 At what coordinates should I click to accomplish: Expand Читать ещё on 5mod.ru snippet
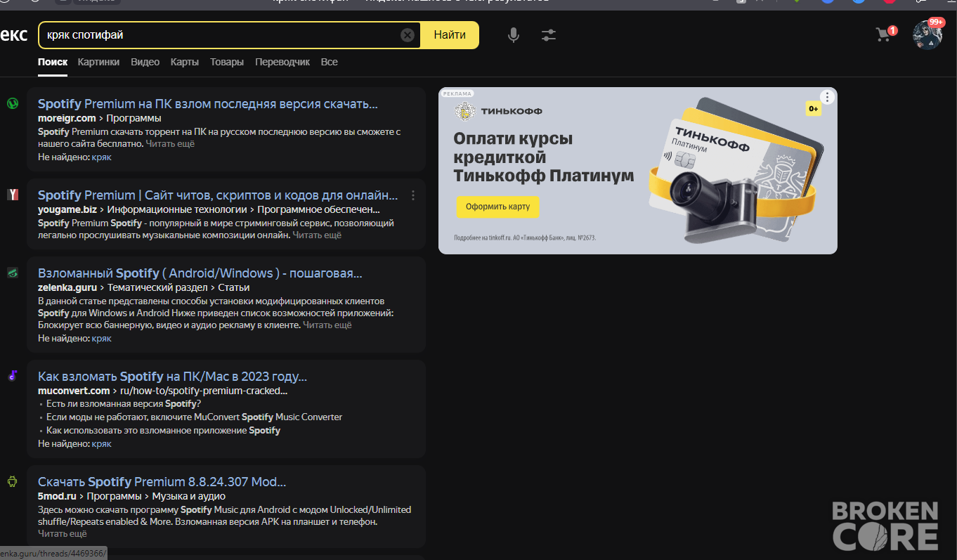63,534
